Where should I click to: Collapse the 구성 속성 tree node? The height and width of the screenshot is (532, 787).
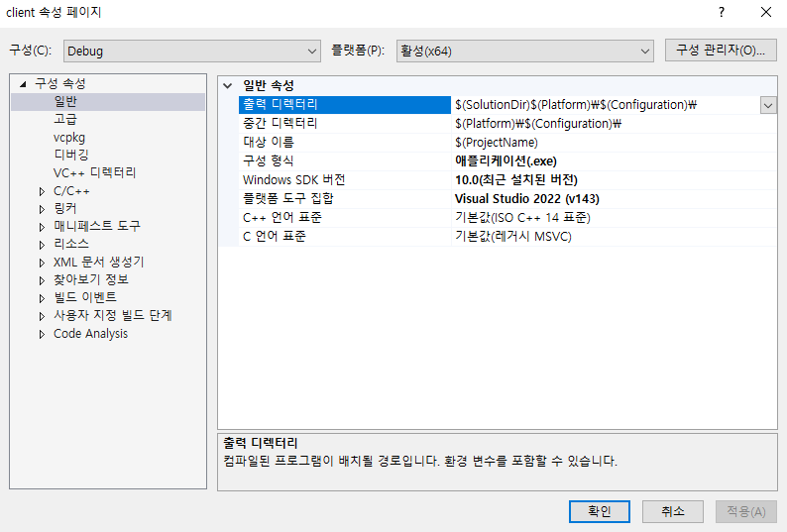click(23, 84)
